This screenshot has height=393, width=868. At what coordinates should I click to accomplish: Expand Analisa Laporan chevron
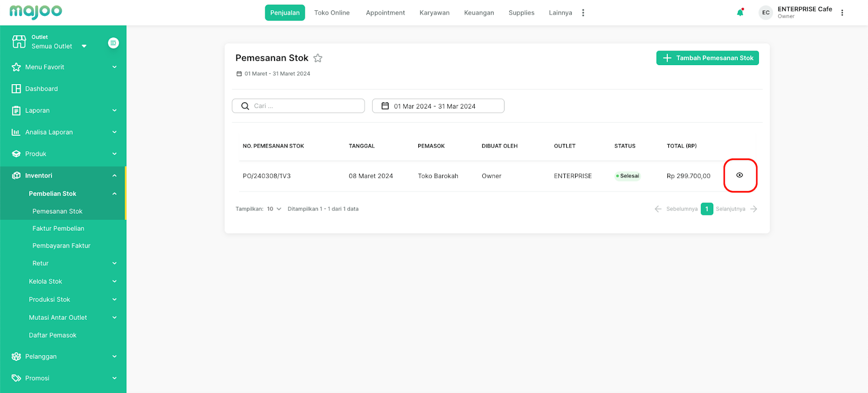click(114, 132)
